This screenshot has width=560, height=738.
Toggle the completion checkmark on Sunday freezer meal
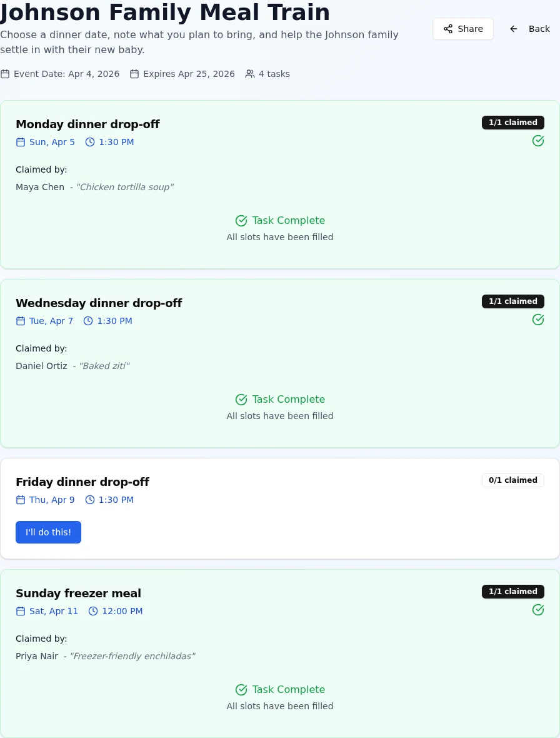tap(538, 610)
